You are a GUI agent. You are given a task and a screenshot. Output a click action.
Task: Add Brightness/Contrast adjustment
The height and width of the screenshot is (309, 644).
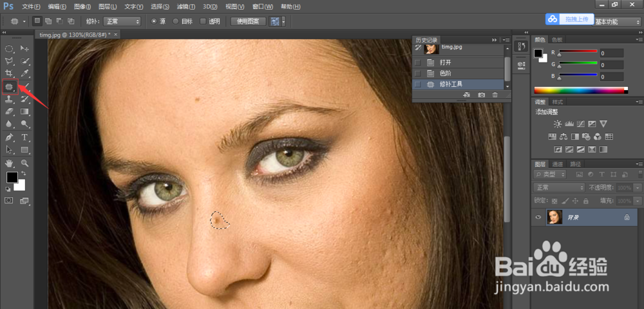557,124
